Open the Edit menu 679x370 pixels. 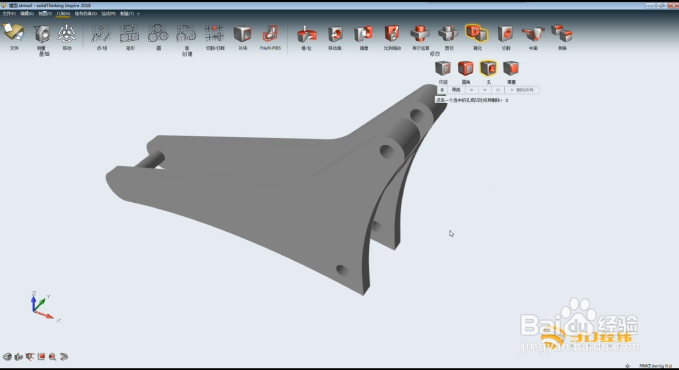[x=27, y=14]
